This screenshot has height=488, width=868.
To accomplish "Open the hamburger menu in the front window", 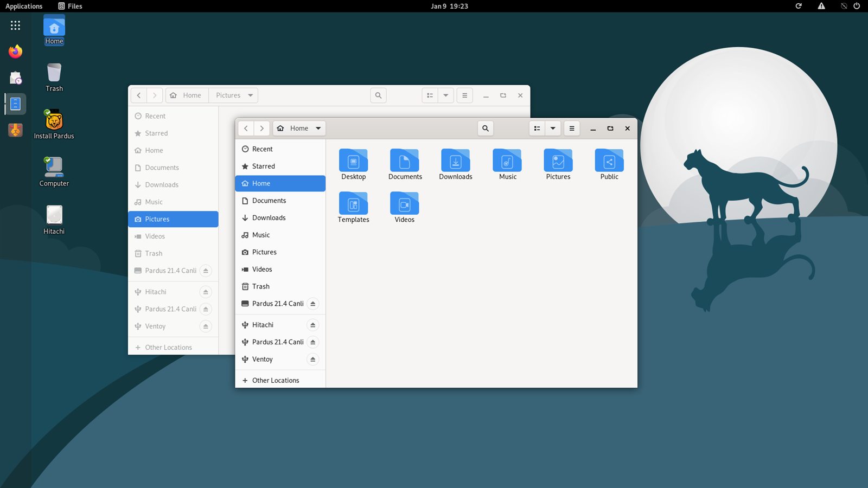I will click(x=572, y=129).
